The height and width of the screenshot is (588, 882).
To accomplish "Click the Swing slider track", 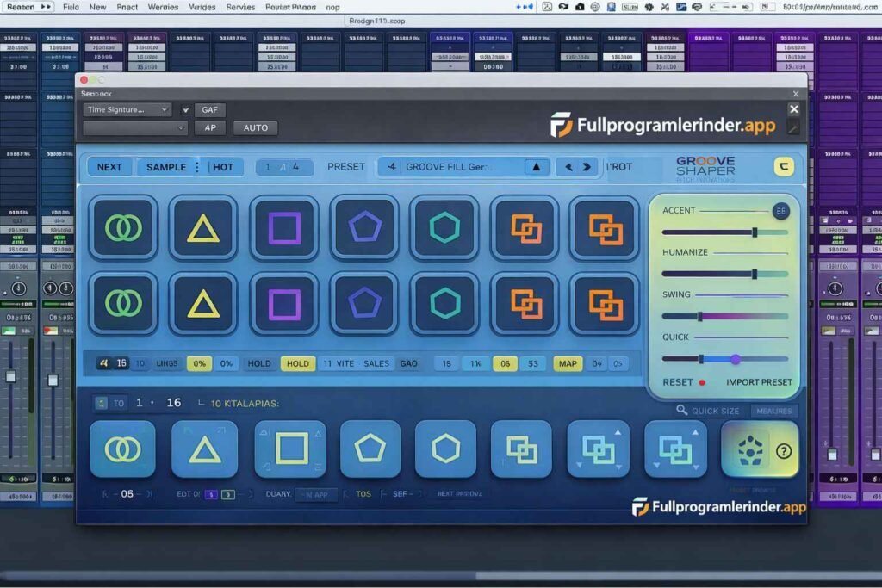I will click(x=724, y=316).
